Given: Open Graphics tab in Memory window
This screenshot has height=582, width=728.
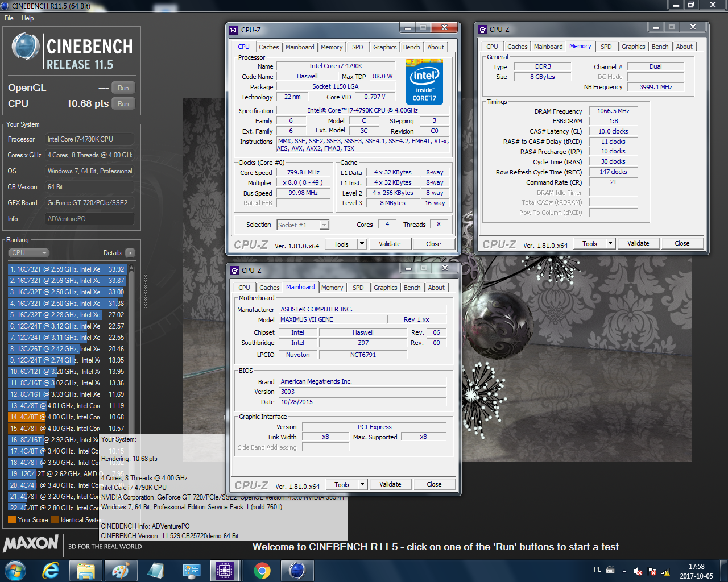Looking at the screenshot, I should click(x=633, y=47).
